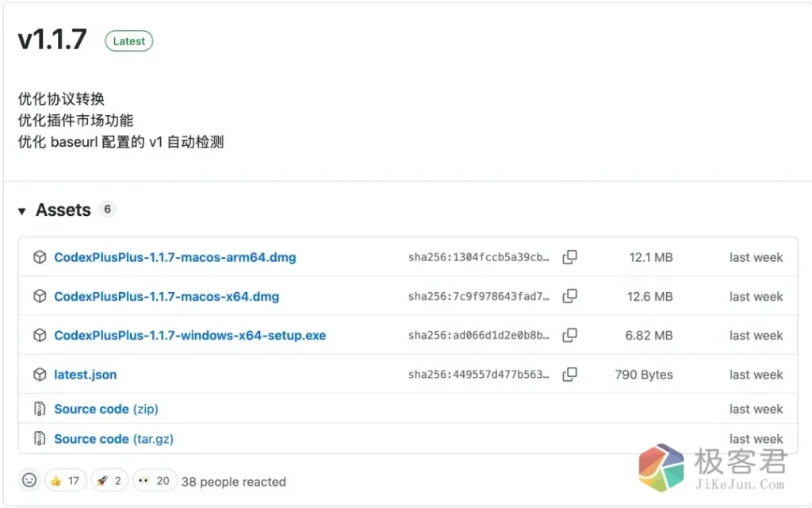Click "last week" on the Source code (zip) row

pos(756,409)
